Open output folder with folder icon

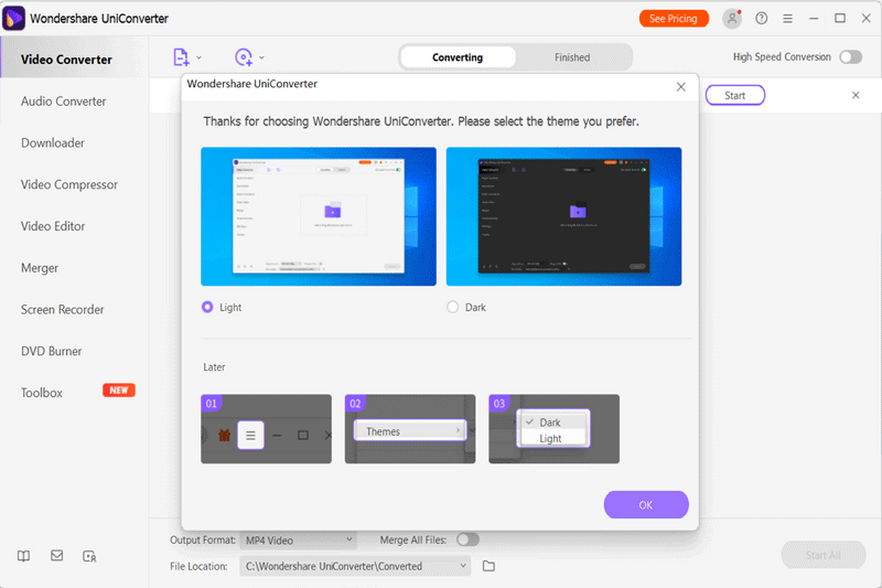[489, 566]
